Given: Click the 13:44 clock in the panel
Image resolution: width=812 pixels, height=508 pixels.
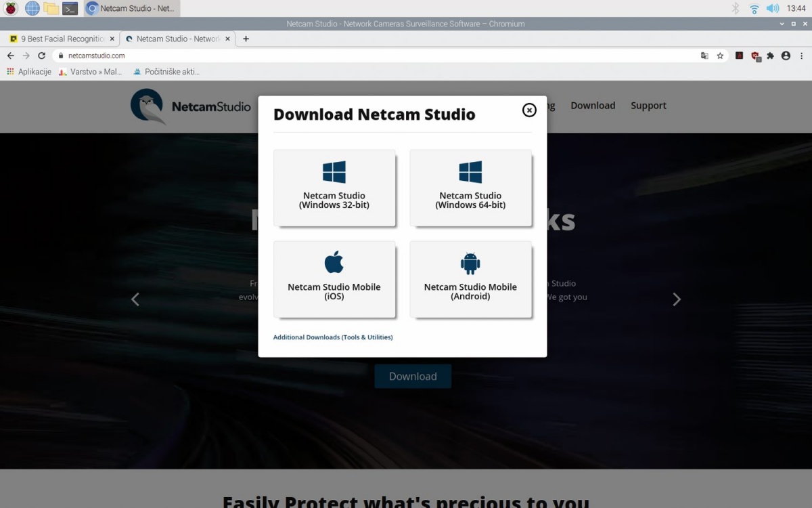Looking at the screenshot, I should [796, 8].
